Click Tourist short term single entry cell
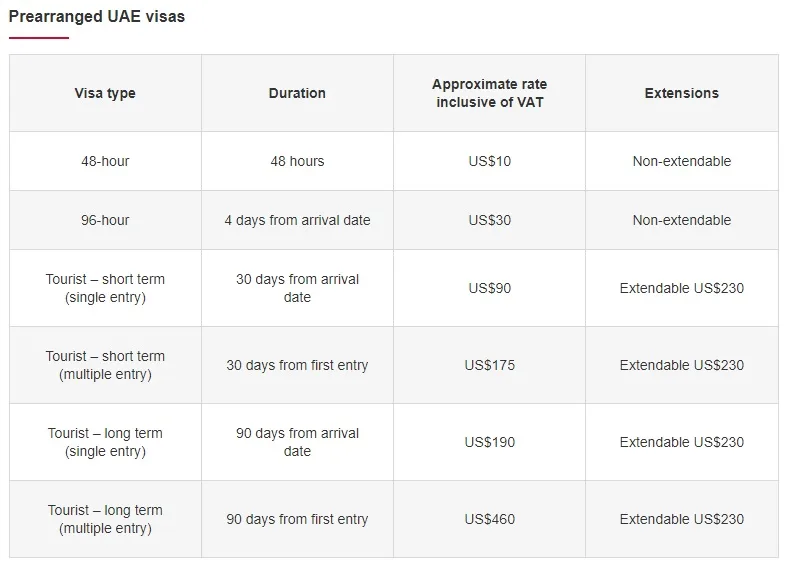 click(105, 288)
